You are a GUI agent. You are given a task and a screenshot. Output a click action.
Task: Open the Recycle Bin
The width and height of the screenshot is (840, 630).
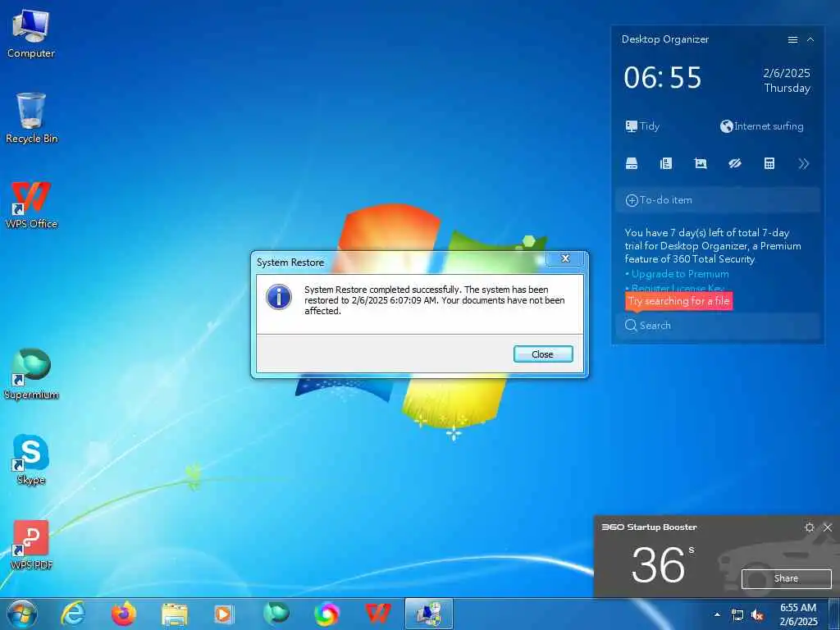click(31, 118)
